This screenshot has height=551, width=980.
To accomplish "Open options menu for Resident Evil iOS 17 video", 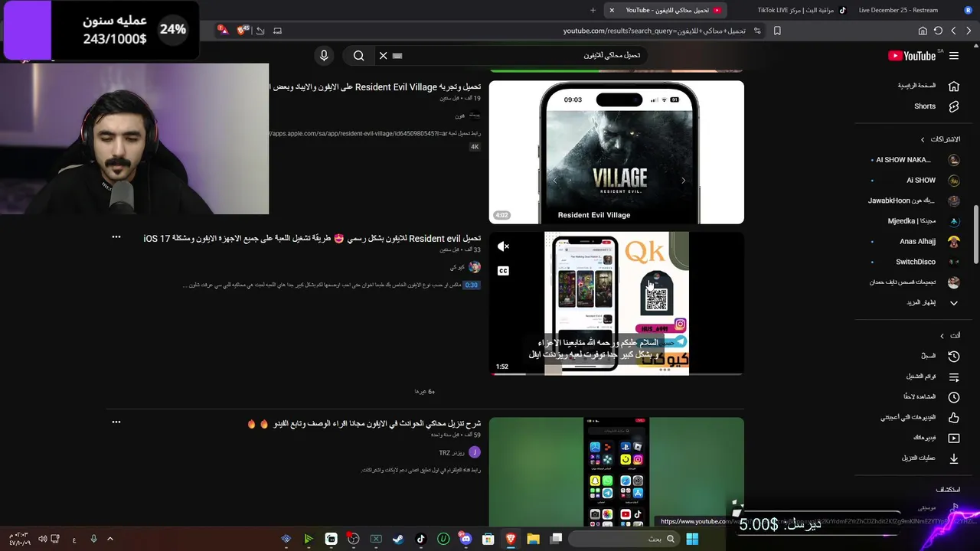I will 116,237.
